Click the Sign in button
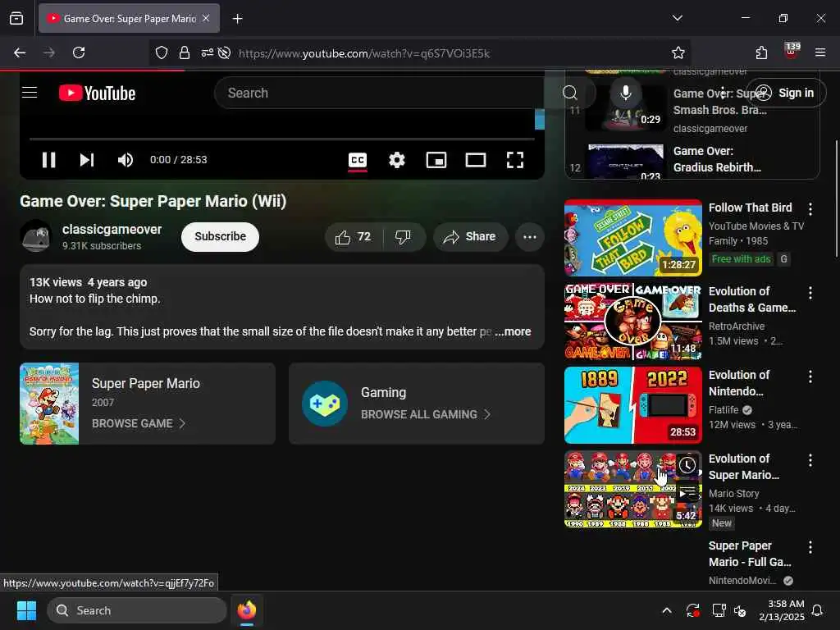The image size is (840, 630). (x=786, y=93)
